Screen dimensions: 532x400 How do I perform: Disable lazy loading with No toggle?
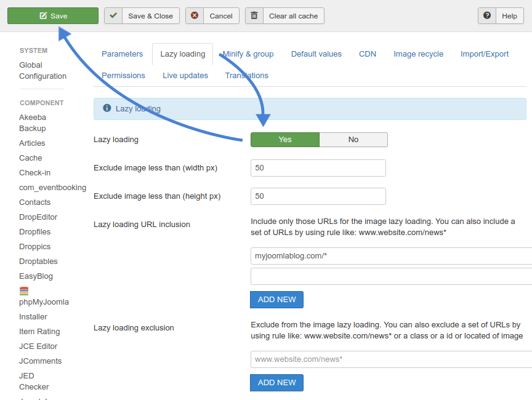(x=353, y=140)
